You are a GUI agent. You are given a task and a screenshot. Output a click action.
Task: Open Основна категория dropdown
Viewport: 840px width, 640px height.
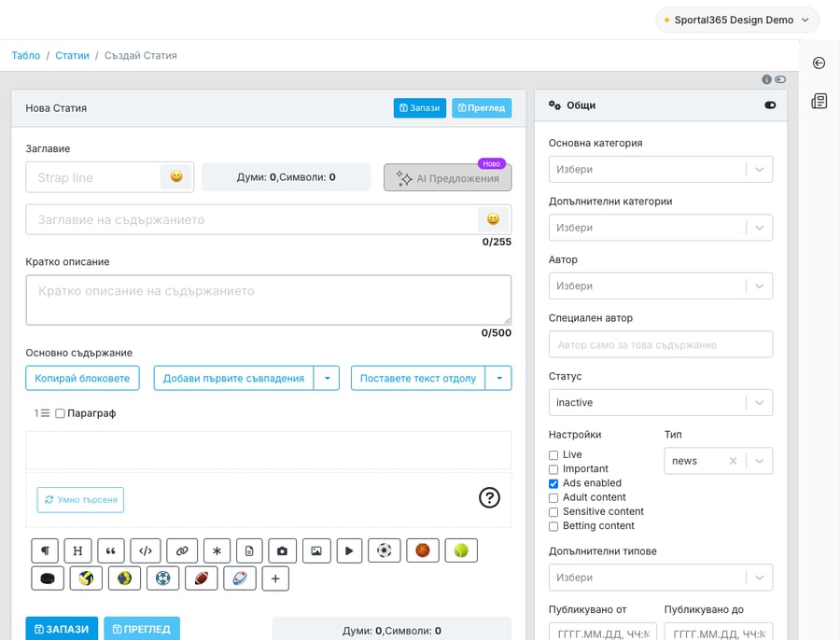coord(661,169)
